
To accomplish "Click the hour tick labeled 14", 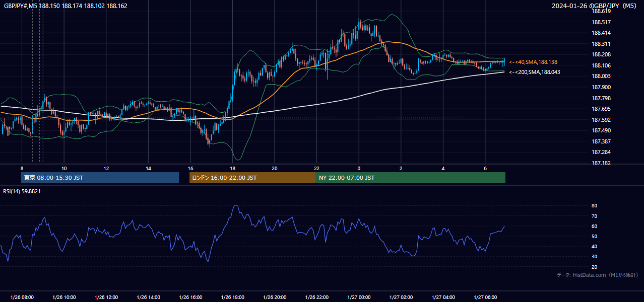I will tap(148, 168).
